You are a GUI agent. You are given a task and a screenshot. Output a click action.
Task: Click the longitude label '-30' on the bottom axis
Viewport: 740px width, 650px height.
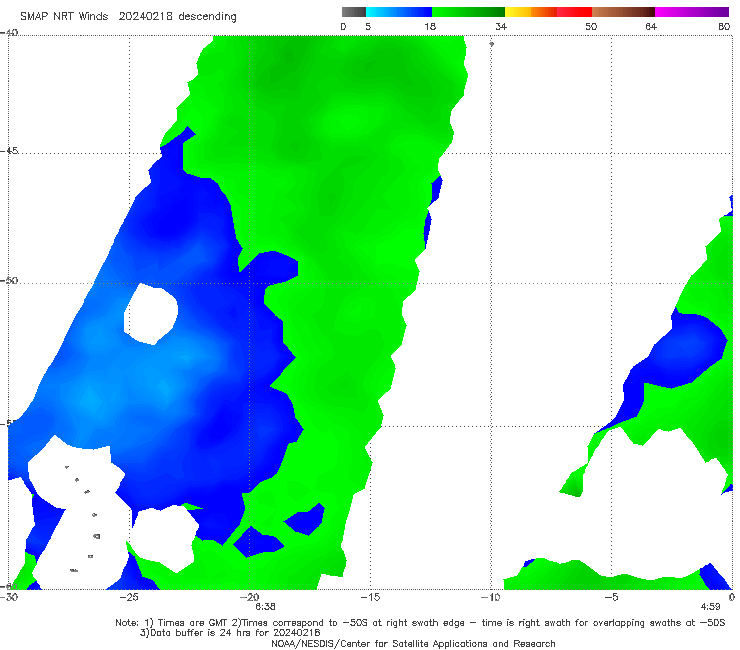click(9, 597)
